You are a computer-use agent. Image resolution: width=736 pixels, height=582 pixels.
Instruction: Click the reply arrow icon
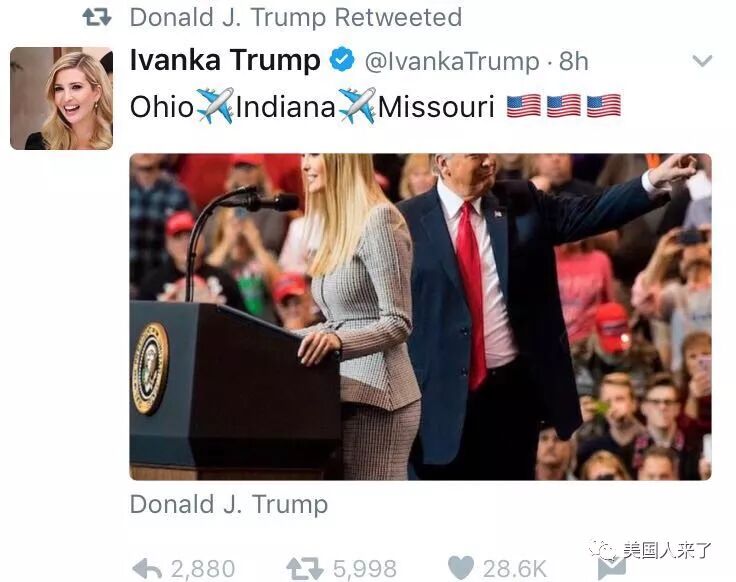pyautogui.click(x=147, y=569)
